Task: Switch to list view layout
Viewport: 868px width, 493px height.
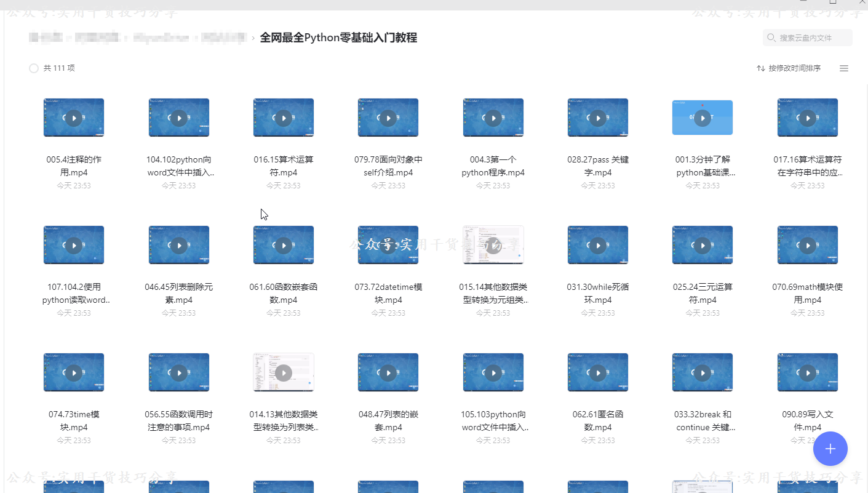Action: point(843,68)
